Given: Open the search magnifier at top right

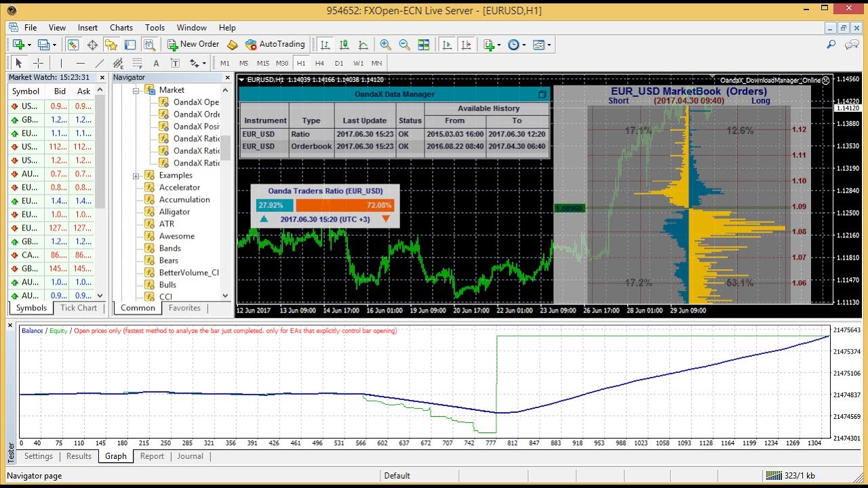Looking at the screenshot, I should coord(831,45).
